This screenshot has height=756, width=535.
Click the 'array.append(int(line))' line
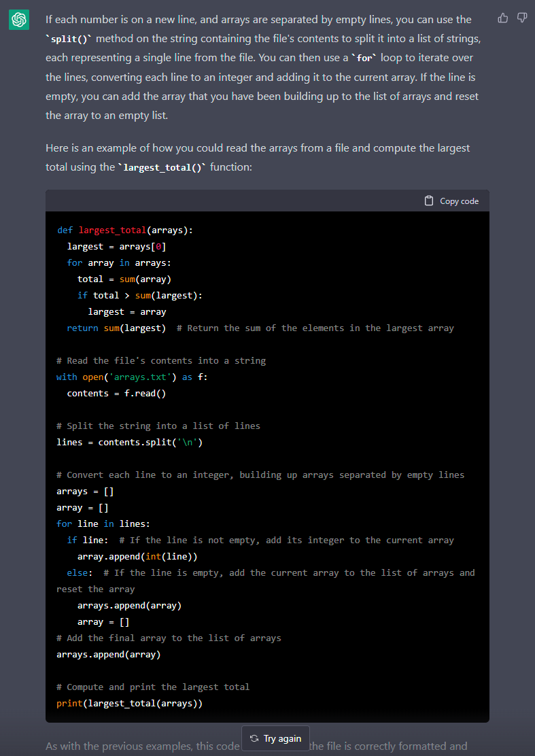tap(137, 556)
